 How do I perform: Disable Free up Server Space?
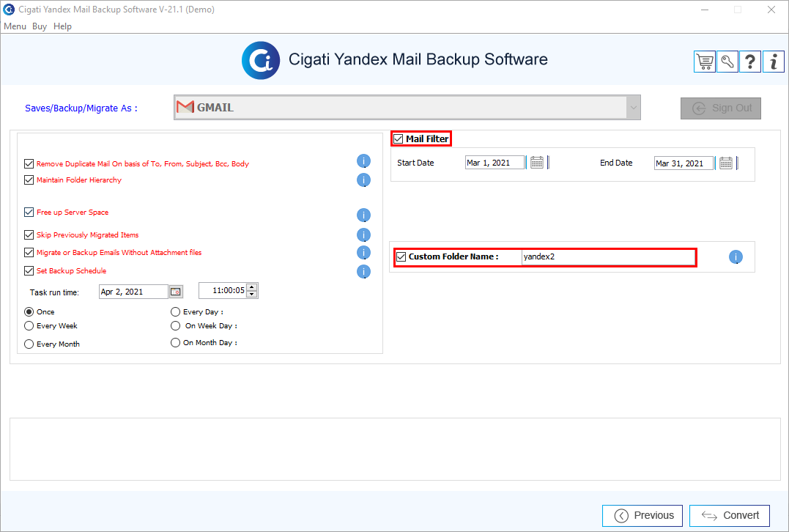coord(29,212)
